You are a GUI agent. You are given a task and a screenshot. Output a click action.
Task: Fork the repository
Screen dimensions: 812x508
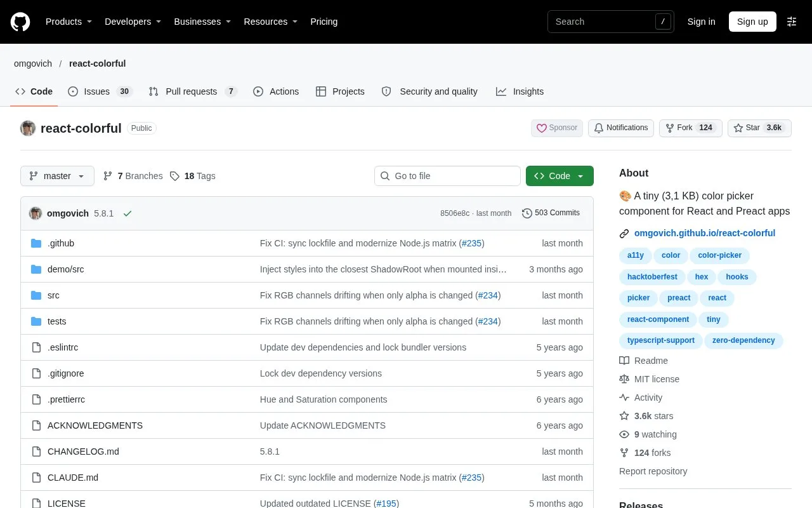(690, 128)
